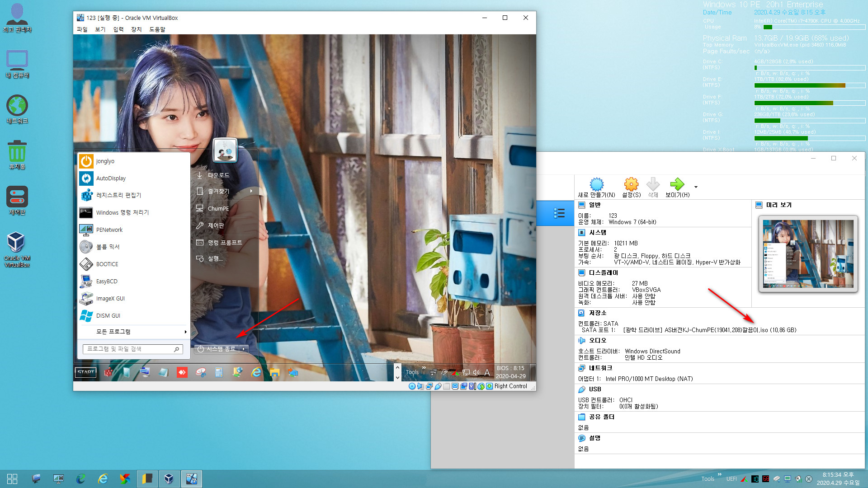Click red AnyDesk icon on guest taskbar
Image resolution: width=868 pixels, height=488 pixels.
182,372
